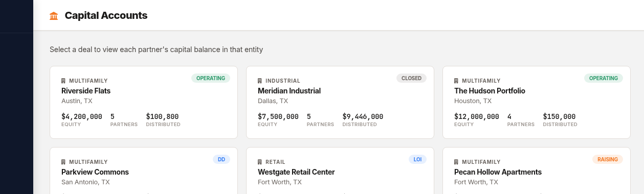
Task: Click the 4 partners count on Hudson Portfolio
Action: coord(509,116)
